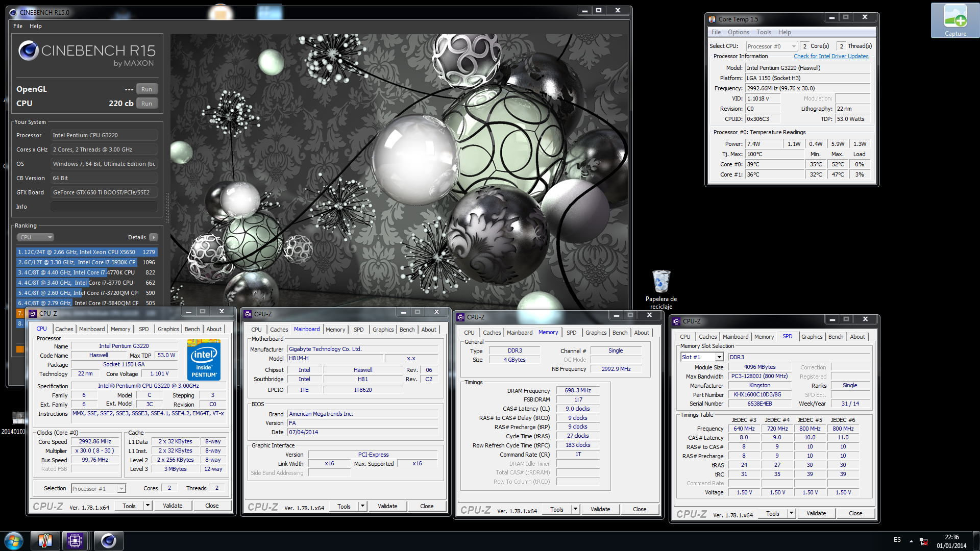The image size is (980, 551).
Task: Click the Capture desktop gadget icon
Action: (x=955, y=20)
